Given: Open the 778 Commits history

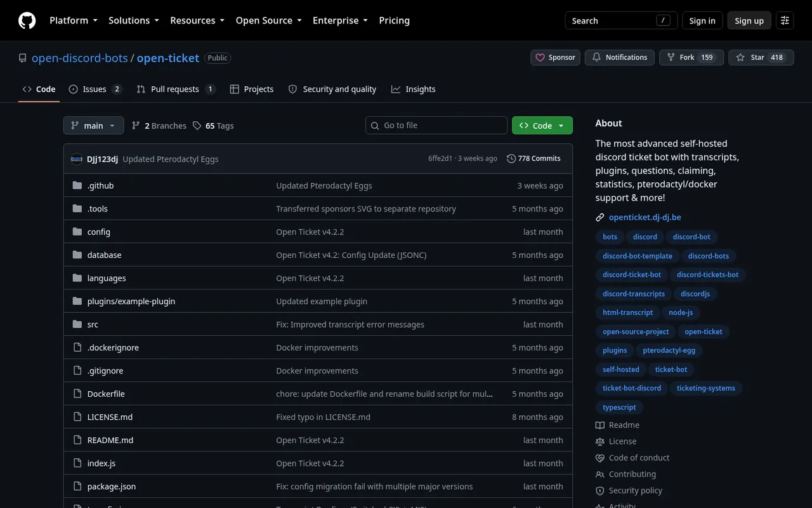Looking at the screenshot, I should [x=534, y=159].
